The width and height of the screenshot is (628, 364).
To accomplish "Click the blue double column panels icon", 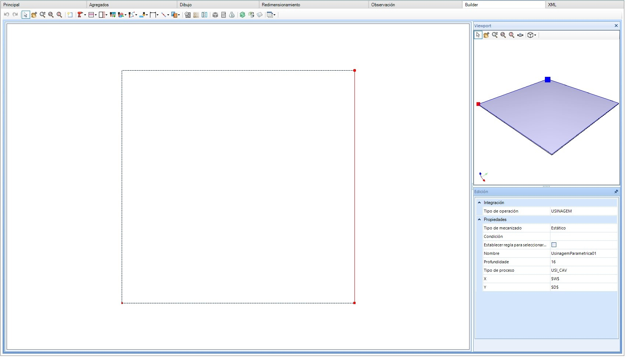I will click(x=204, y=15).
